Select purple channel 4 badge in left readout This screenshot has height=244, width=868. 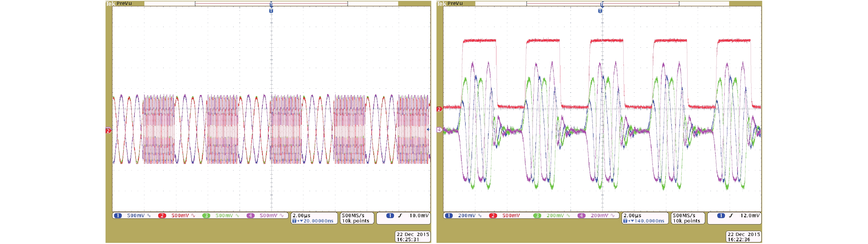pyautogui.click(x=250, y=215)
